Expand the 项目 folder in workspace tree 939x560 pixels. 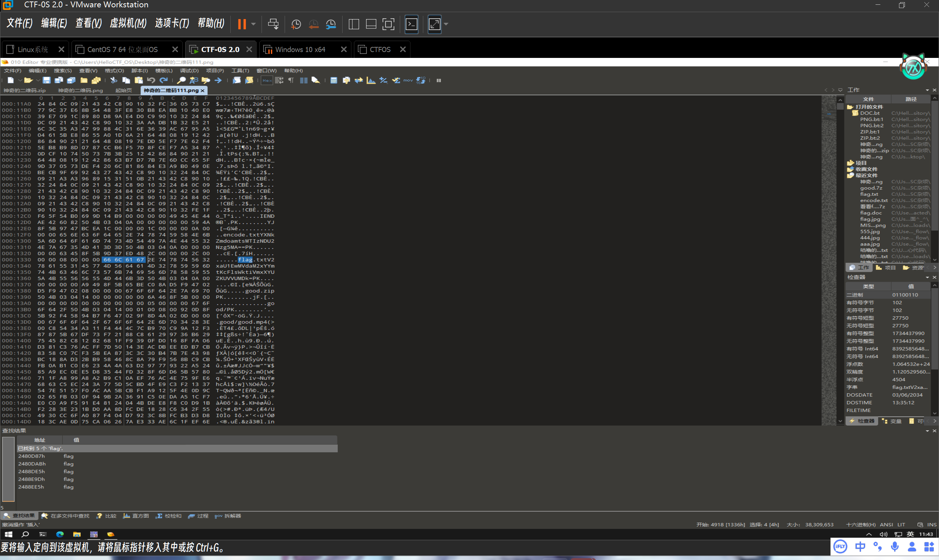click(x=850, y=163)
